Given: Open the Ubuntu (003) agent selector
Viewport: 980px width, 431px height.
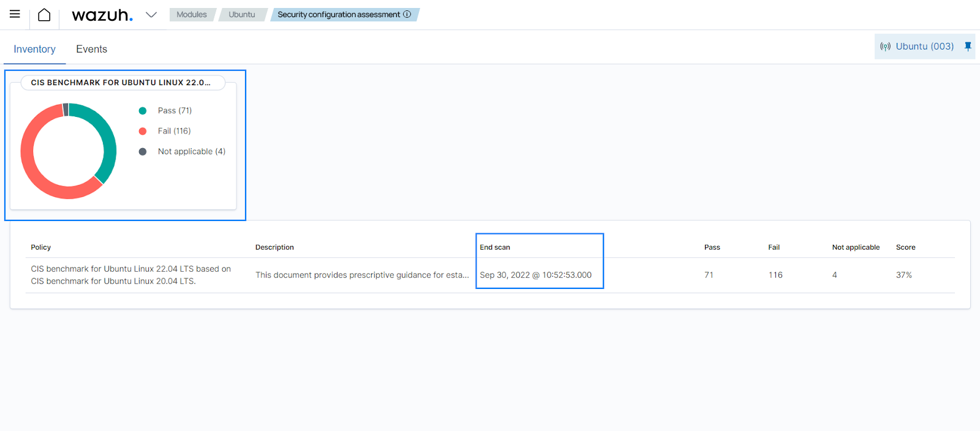Looking at the screenshot, I should 925,47.
